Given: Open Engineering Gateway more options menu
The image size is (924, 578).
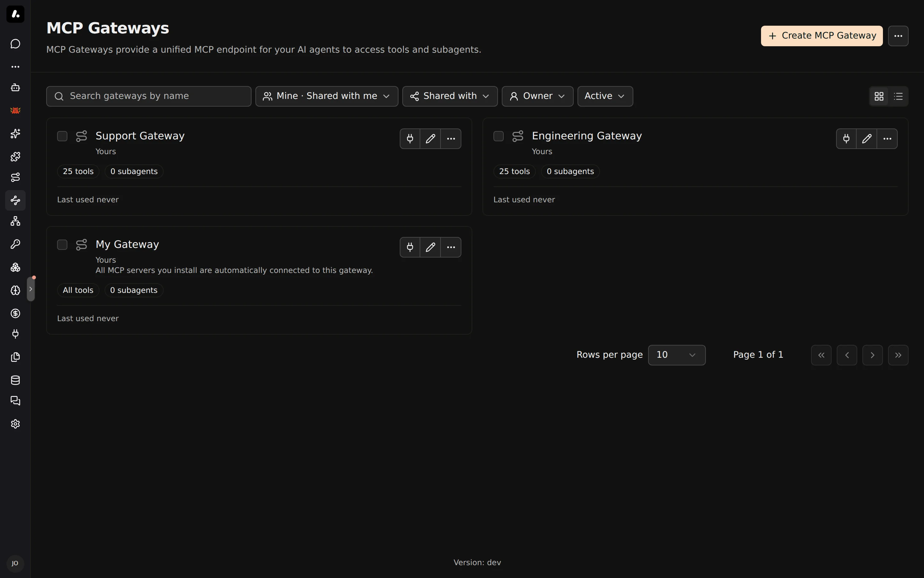Looking at the screenshot, I should click(x=887, y=138).
